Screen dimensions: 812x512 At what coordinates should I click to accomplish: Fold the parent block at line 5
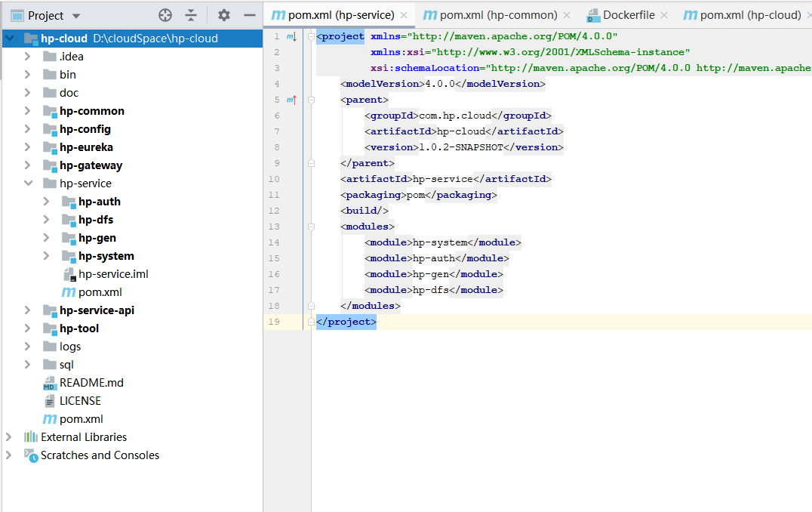311,100
